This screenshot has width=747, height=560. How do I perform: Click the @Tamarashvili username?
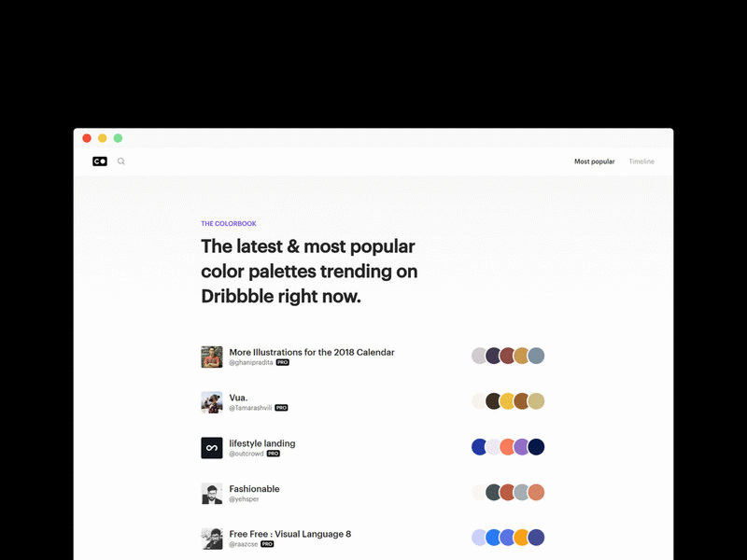coord(254,408)
